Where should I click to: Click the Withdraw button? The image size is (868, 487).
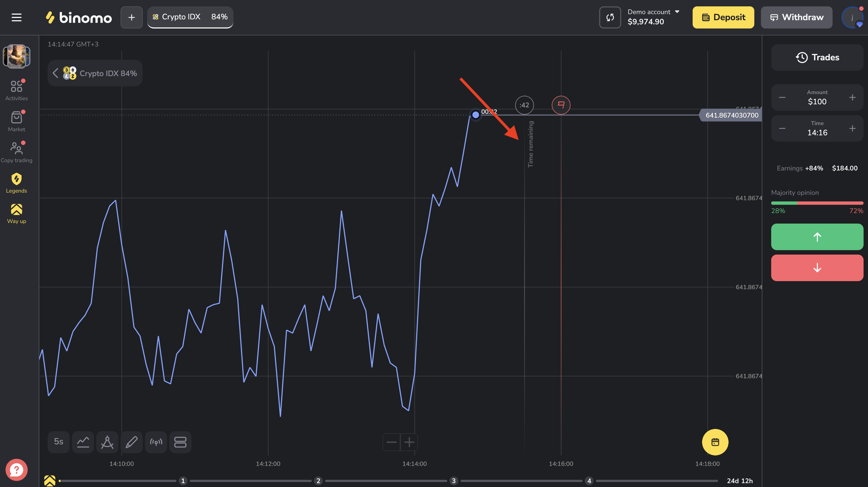tap(797, 17)
